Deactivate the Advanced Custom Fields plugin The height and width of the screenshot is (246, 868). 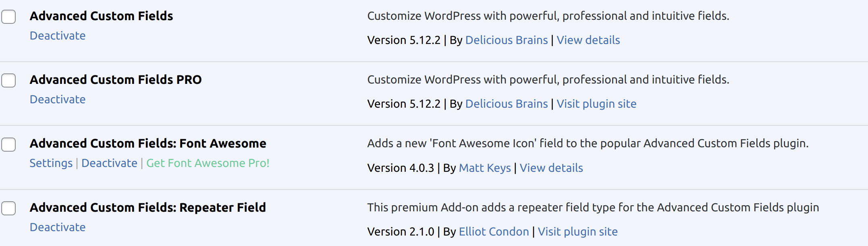click(x=57, y=35)
